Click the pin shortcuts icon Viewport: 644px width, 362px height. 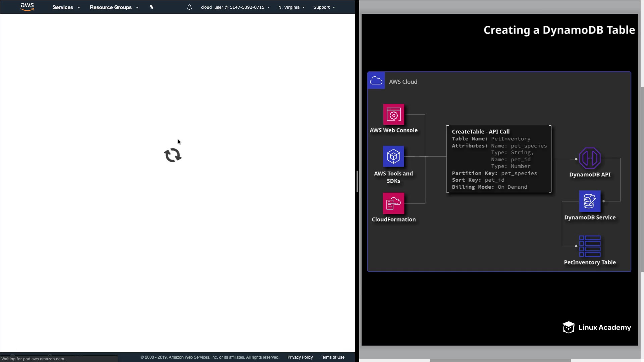click(x=151, y=7)
